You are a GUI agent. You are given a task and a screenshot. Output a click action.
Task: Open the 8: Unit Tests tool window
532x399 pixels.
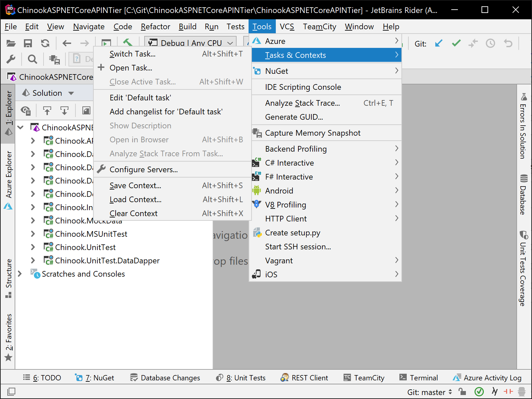click(241, 378)
